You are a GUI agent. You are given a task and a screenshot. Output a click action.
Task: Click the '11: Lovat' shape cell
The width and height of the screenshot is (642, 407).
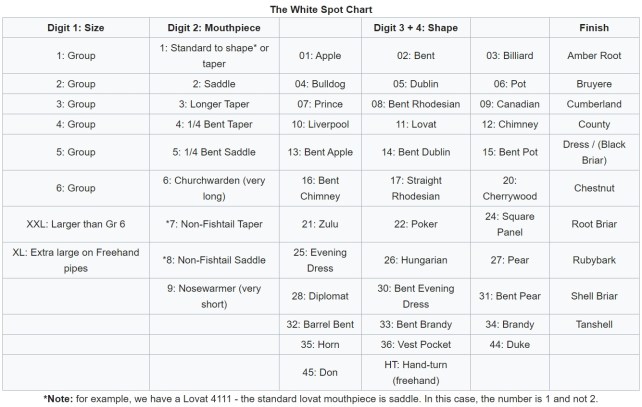tap(414, 125)
